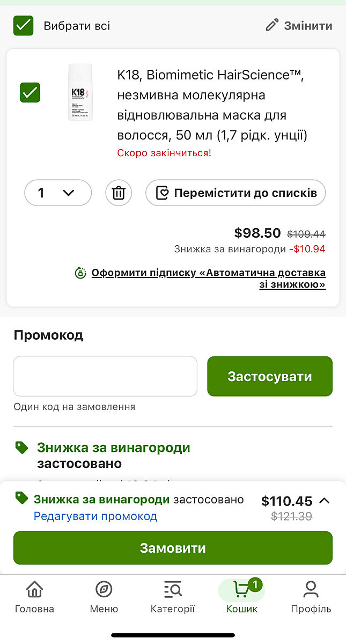The width and height of the screenshot is (346, 644).
Task: Tap the auto-delivery subscription icon
Action: point(80,273)
